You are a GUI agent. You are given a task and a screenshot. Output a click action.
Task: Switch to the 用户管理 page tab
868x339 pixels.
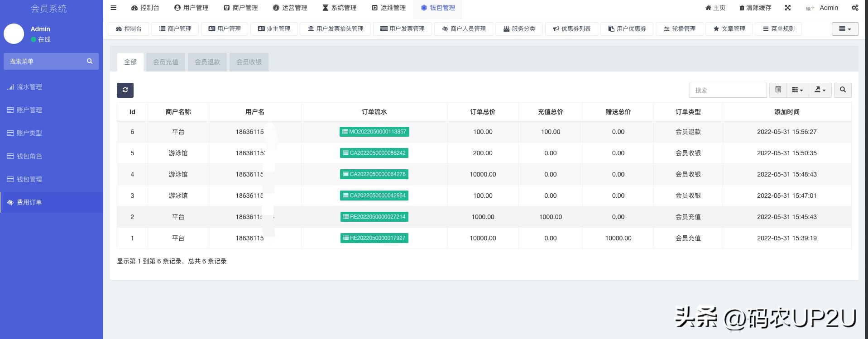point(225,29)
